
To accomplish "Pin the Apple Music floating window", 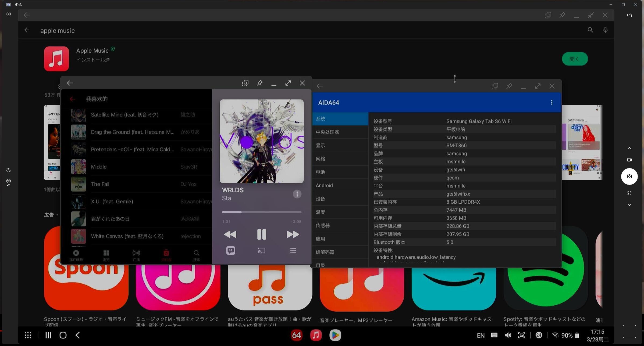I will [259, 83].
